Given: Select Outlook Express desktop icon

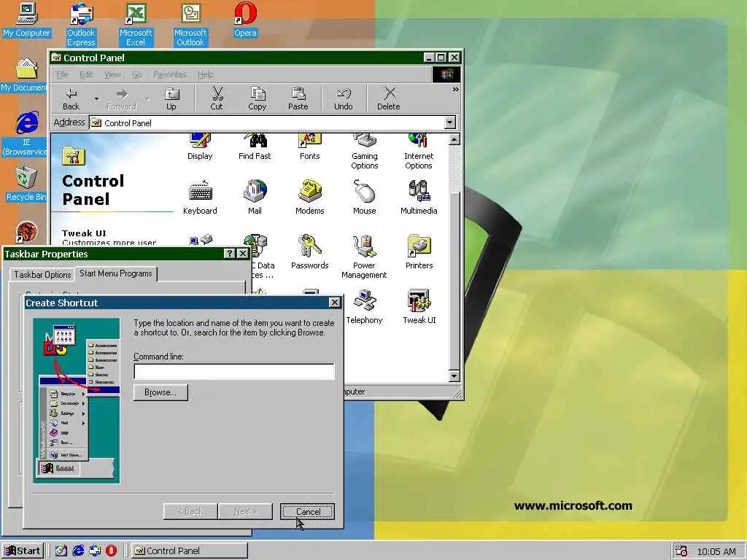Looking at the screenshot, I should 81,25.
